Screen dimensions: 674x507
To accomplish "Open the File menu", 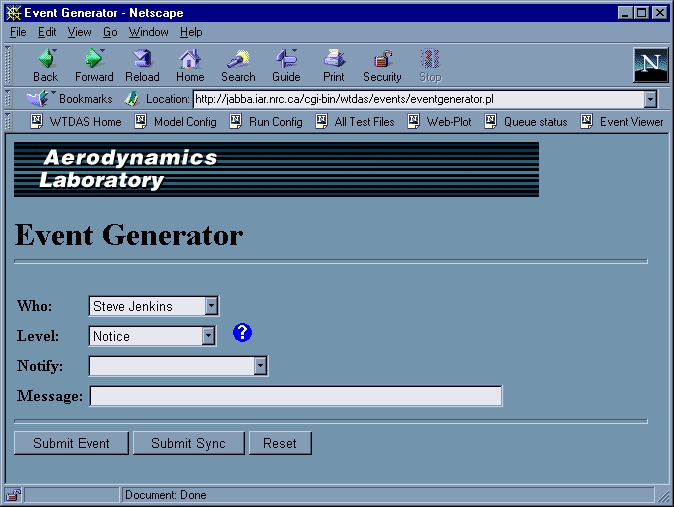I will (x=18, y=32).
